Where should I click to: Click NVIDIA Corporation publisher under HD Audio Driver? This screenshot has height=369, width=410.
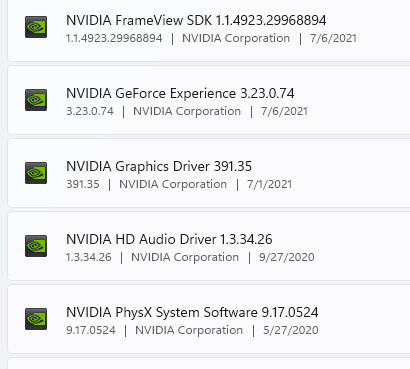[x=185, y=257]
